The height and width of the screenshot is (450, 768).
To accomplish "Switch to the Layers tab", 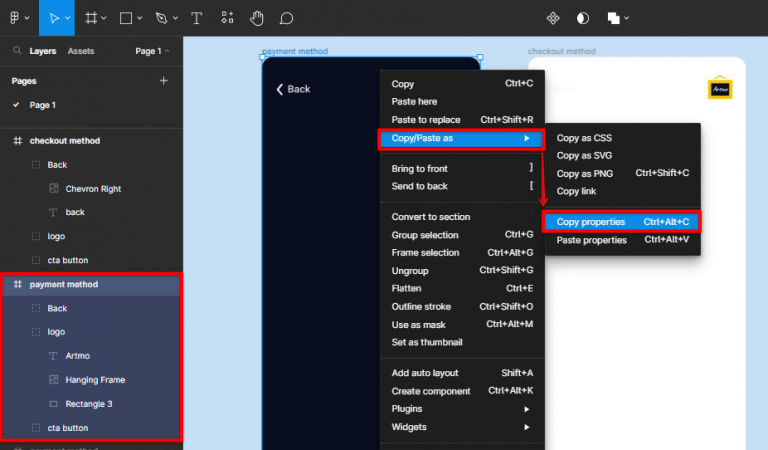I will [x=43, y=51].
